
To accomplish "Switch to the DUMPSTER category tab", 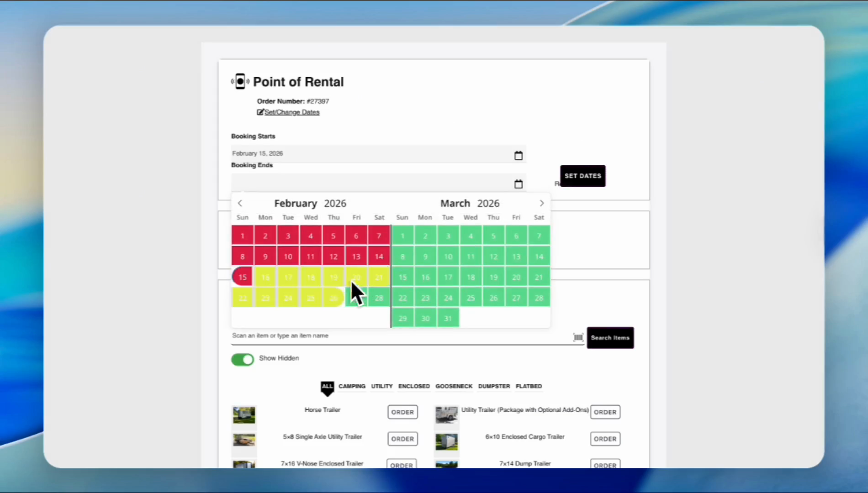I will pyautogui.click(x=494, y=386).
